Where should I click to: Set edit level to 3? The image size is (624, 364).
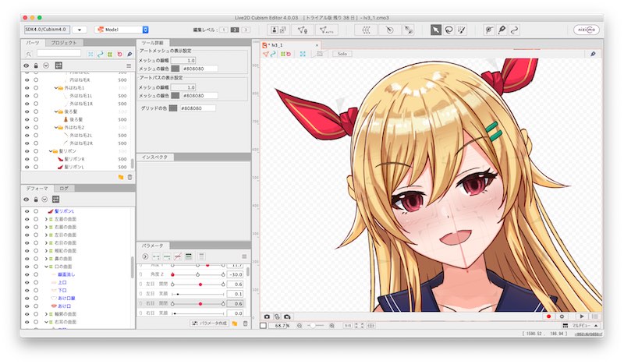coord(246,30)
